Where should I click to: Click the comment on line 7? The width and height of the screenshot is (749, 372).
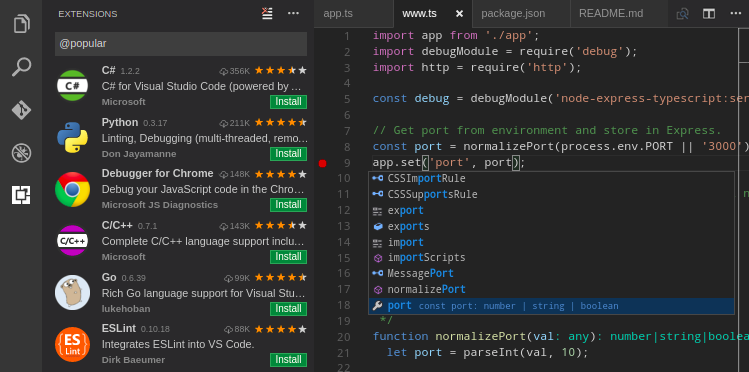pos(547,130)
